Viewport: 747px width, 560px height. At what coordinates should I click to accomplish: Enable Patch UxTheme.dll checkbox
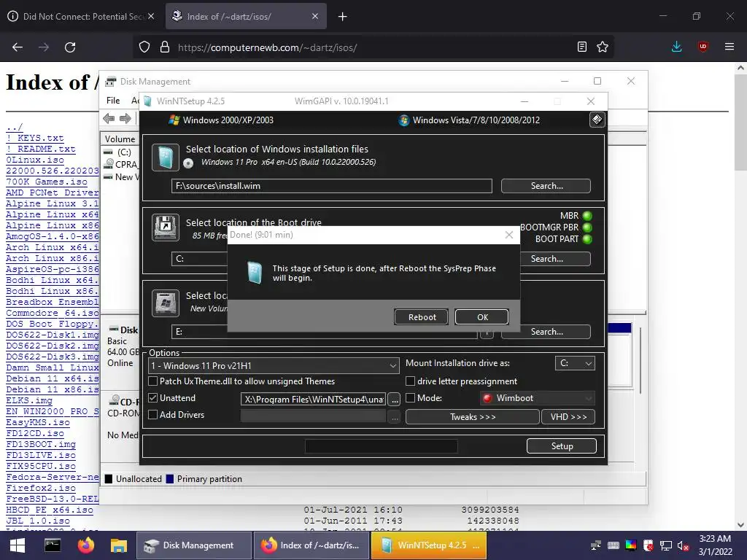(x=153, y=381)
